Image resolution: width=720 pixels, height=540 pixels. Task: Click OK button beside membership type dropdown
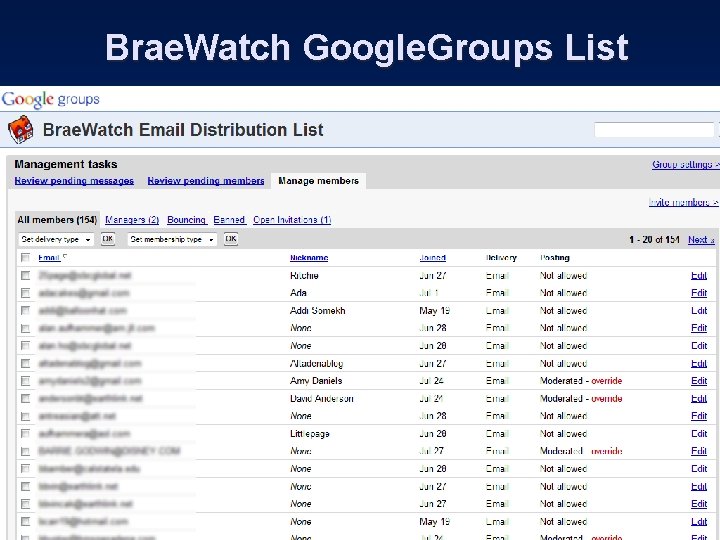click(x=231, y=239)
